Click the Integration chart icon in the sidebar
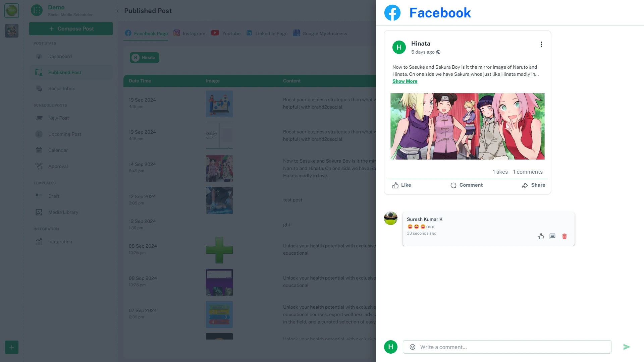 (x=39, y=242)
